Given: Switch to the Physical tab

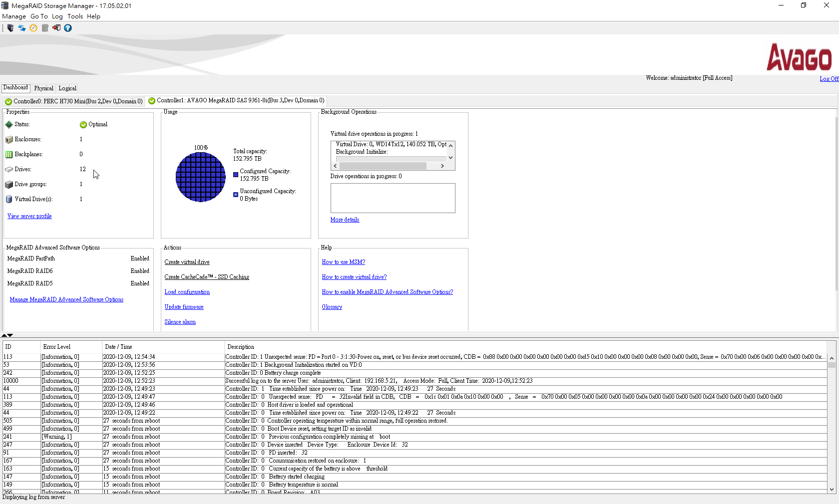Looking at the screenshot, I should tap(43, 88).
